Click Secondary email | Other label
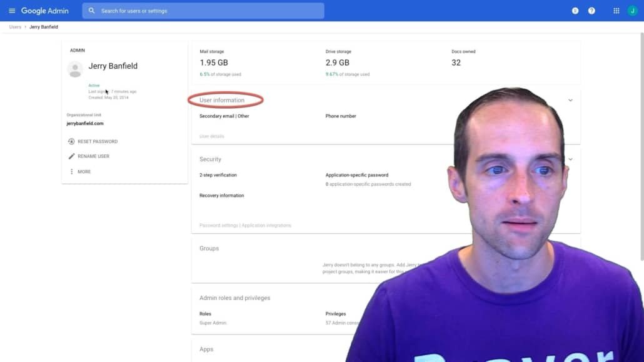 point(224,116)
